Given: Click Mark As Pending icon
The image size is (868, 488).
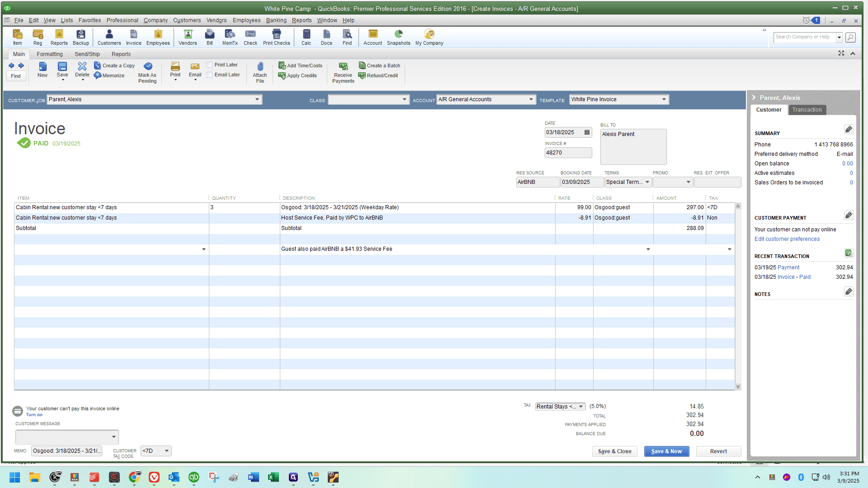Looking at the screenshot, I should [x=147, y=73].
